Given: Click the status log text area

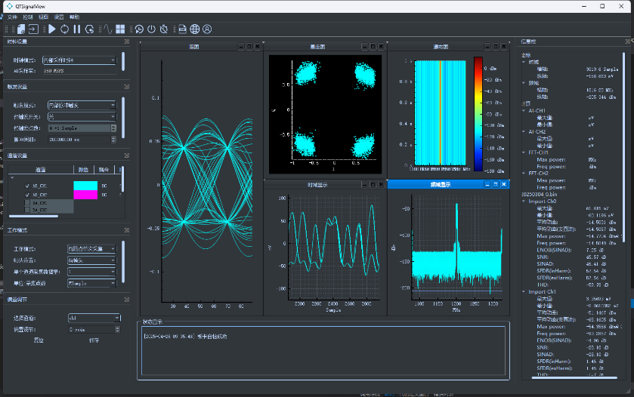Looking at the screenshot, I should (x=323, y=351).
